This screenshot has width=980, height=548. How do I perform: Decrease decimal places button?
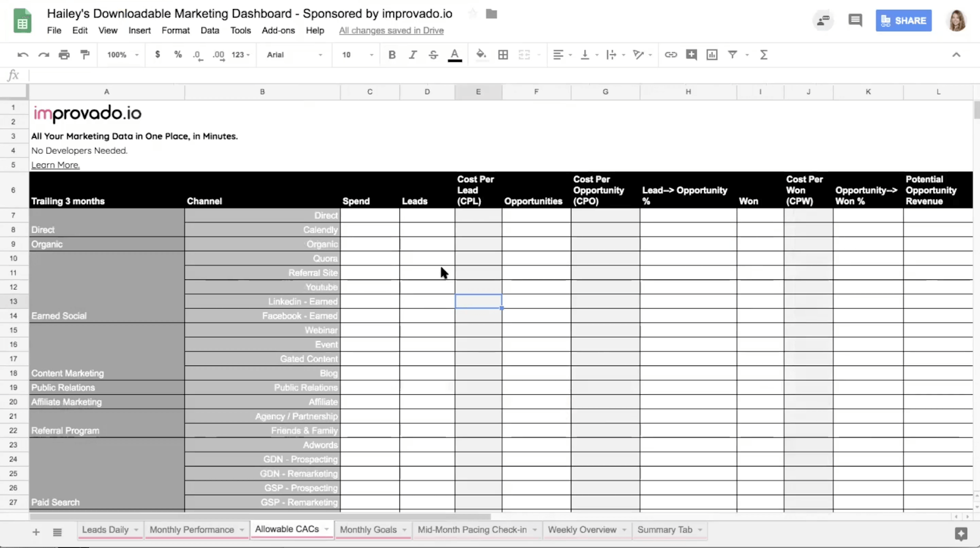click(197, 55)
